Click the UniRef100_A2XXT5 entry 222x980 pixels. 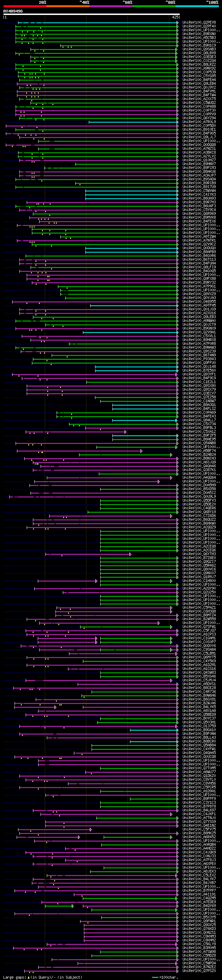click(x=199, y=99)
